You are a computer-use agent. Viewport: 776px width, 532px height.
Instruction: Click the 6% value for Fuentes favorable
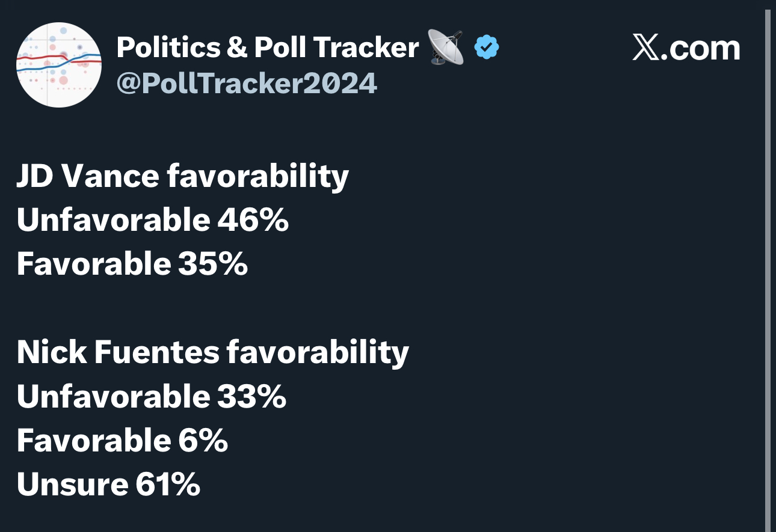click(203, 441)
